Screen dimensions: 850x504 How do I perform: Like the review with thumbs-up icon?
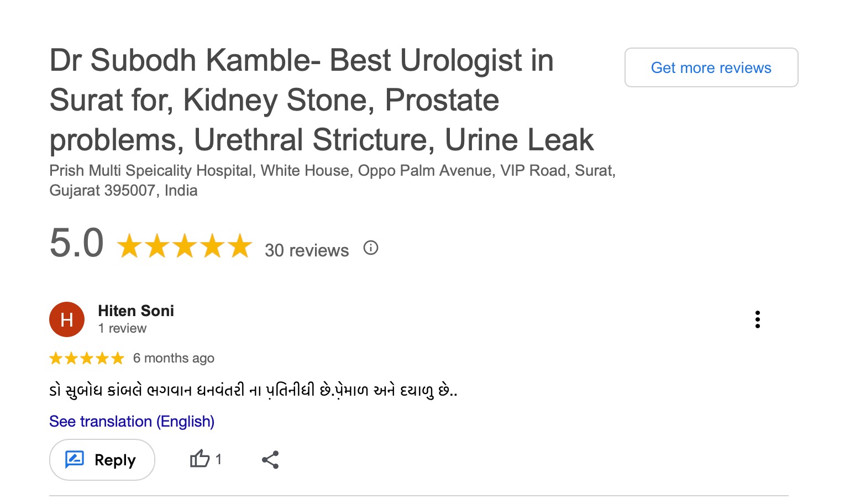click(x=200, y=459)
